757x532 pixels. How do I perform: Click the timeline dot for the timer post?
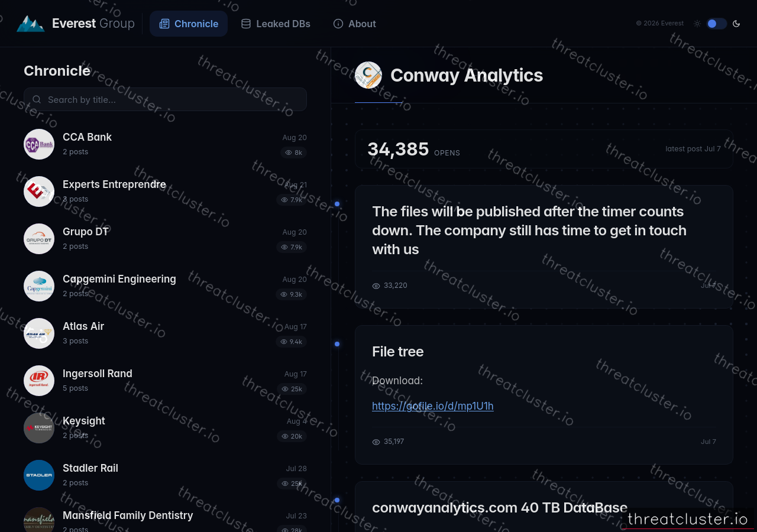[337, 204]
